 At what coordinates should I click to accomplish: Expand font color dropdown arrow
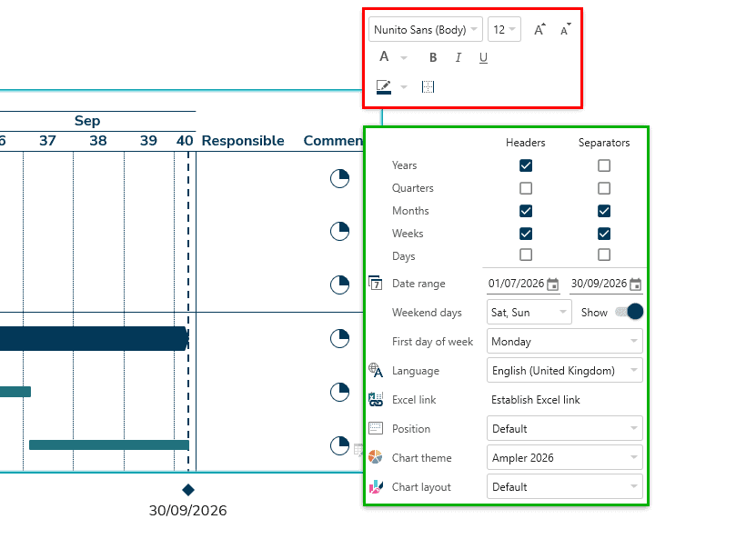click(404, 58)
